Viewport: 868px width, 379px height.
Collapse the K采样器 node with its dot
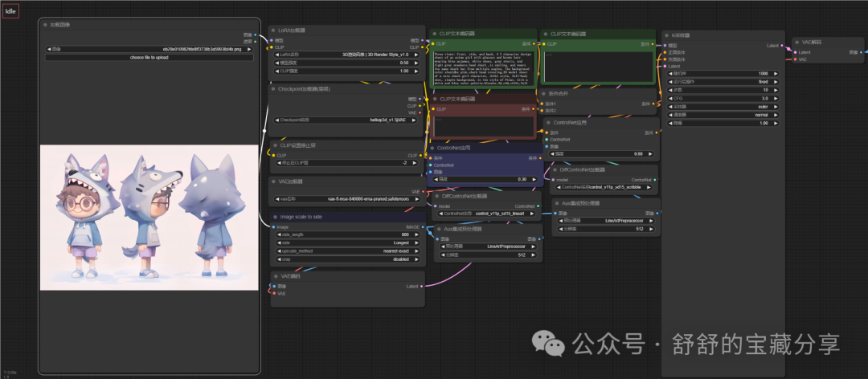click(x=667, y=35)
